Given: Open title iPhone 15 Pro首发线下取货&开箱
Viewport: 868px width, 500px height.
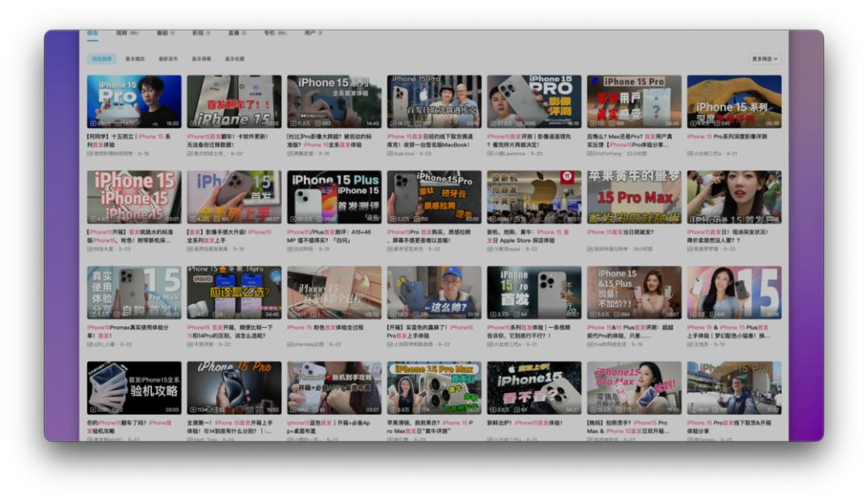Looking at the screenshot, I should pos(729,426).
